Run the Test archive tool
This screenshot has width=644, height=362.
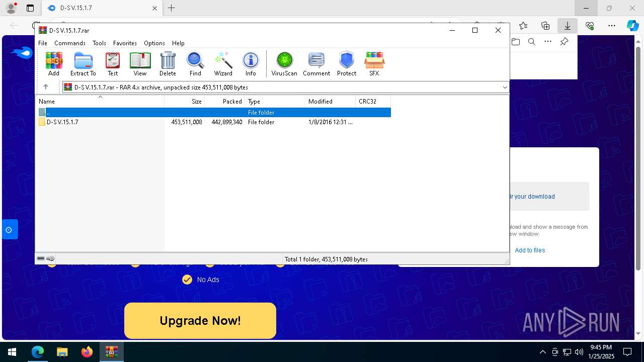(x=113, y=64)
